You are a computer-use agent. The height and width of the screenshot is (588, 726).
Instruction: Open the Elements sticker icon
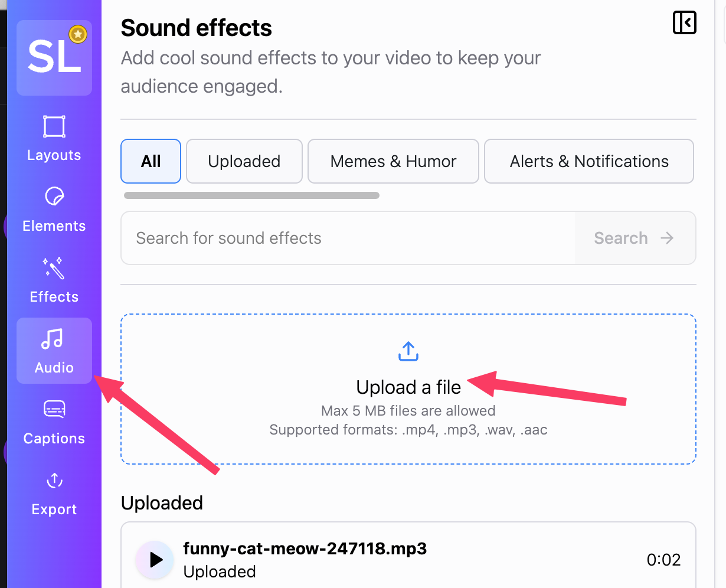click(54, 197)
